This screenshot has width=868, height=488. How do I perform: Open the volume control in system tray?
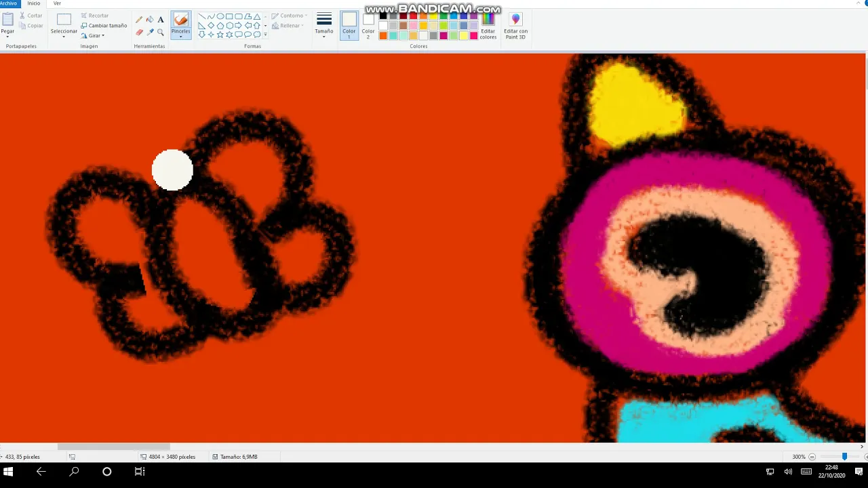point(788,472)
